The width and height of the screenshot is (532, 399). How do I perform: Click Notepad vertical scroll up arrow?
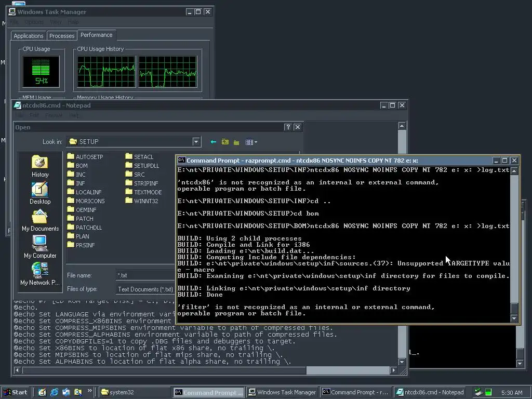pos(402,126)
